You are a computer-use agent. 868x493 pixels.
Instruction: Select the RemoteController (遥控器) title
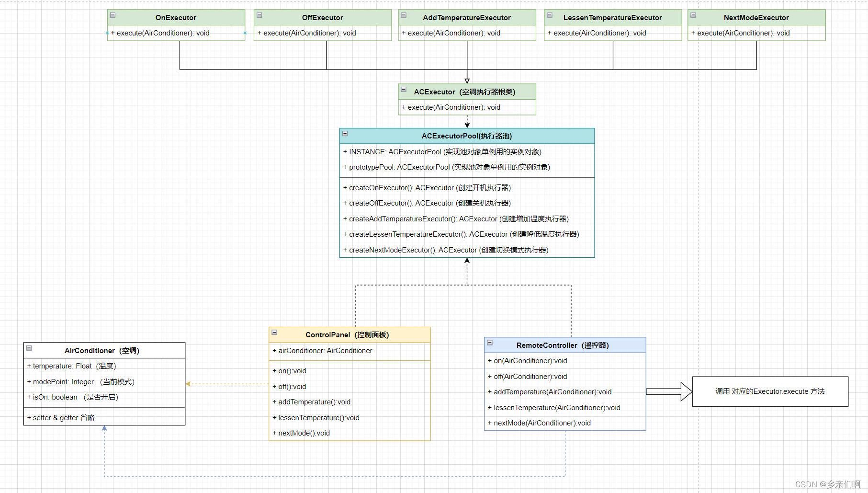pyautogui.click(x=563, y=345)
